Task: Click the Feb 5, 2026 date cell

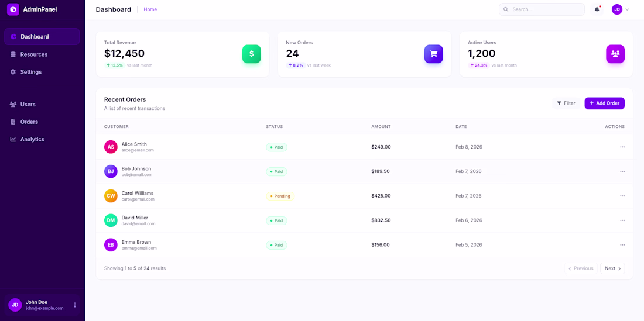Action: pyautogui.click(x=468, y=245)
